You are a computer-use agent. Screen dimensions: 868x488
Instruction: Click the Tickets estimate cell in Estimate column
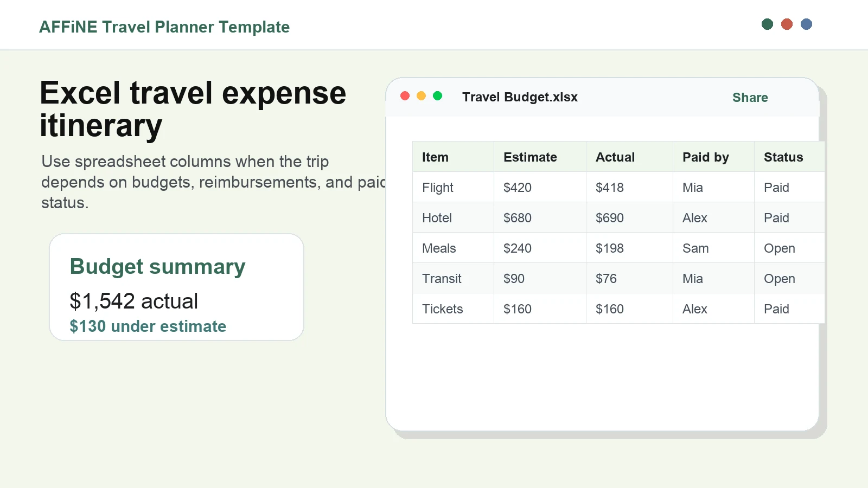[540, 309]
